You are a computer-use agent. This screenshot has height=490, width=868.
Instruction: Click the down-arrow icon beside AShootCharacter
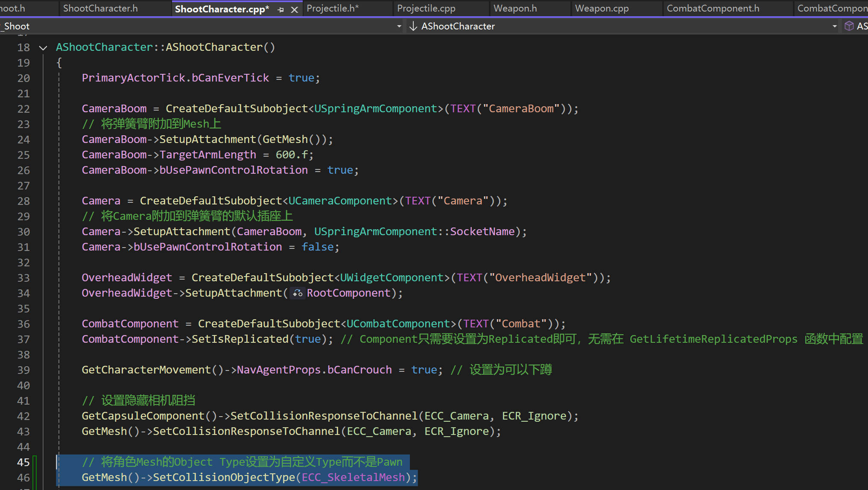coord(413,26)
